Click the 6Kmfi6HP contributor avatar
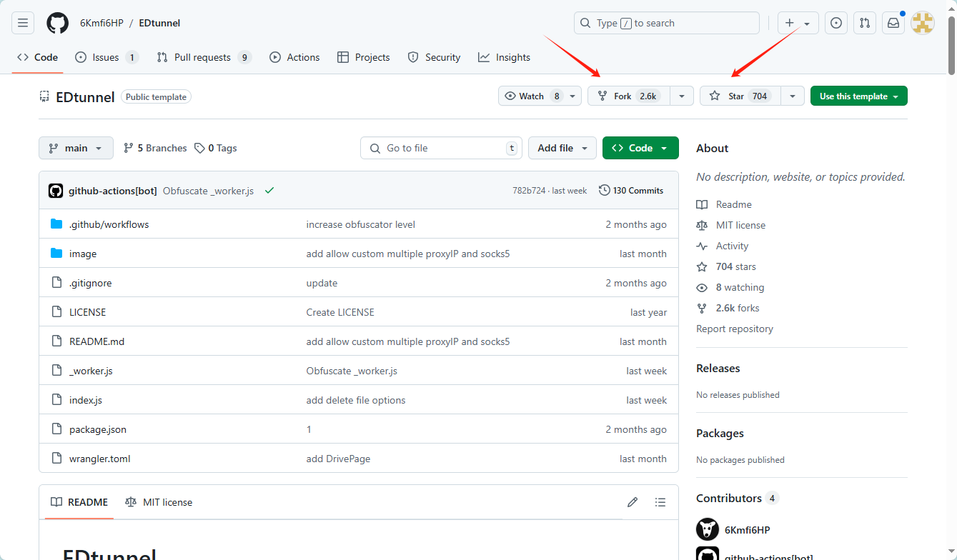957x560 pixels. (708, 529)
